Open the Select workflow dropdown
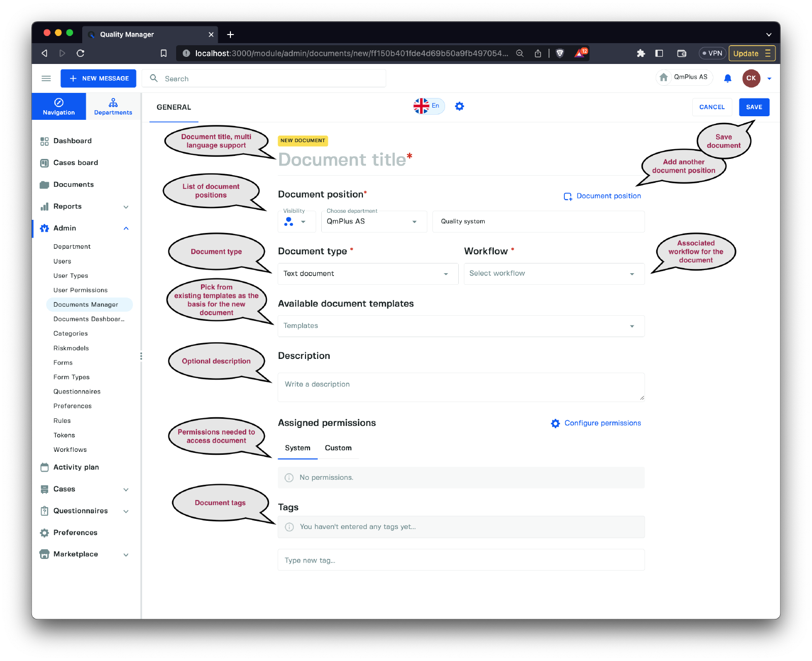The image size is (812, 661). (x=553, y=274)
